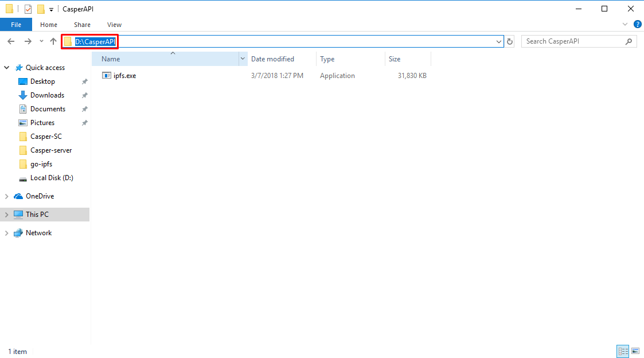This screenshot has width=644, height=358.
Task: Expand the Network tree node
Action: 6,233
